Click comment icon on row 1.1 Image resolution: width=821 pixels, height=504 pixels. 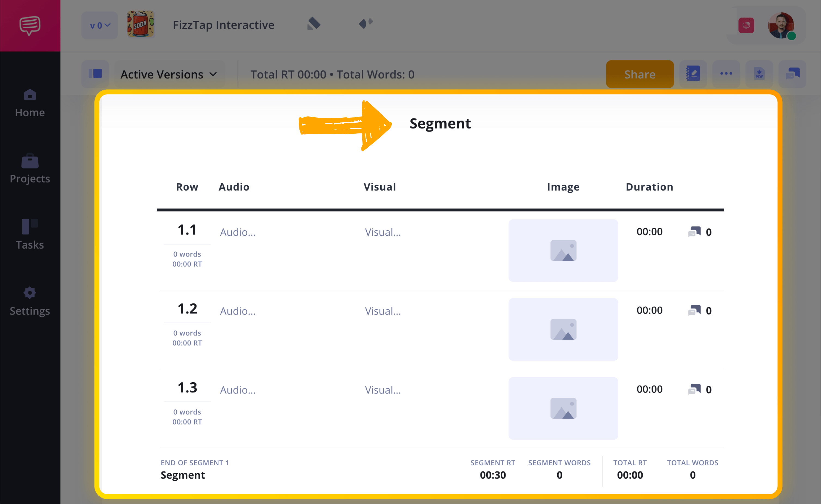click(x=695, y=232)
